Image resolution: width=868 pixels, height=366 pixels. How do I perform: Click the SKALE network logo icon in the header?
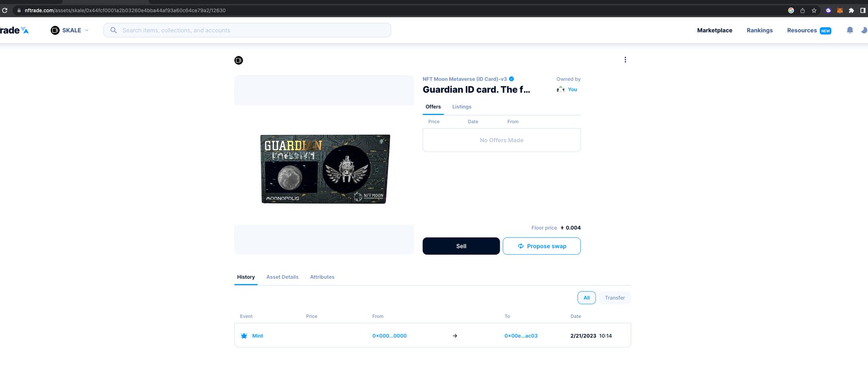coord(55,30)
